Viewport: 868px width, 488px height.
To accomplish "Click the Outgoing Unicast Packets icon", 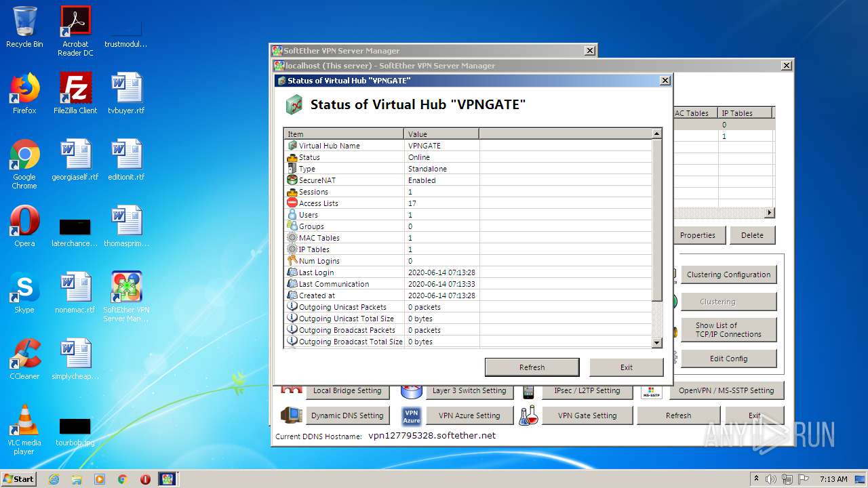I will [x=292, y=306].
